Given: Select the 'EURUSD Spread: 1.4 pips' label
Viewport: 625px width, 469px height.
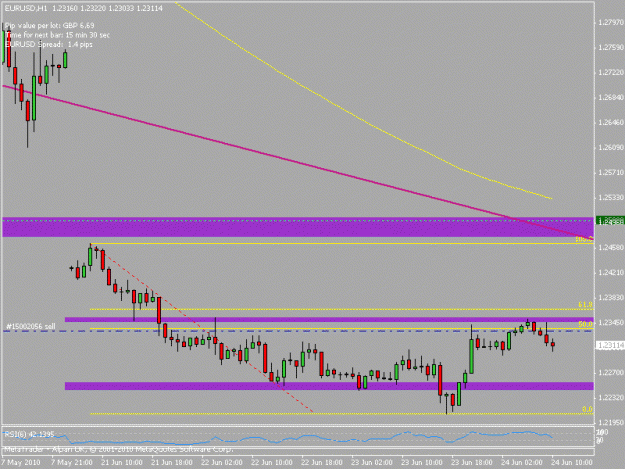Looking at the screenshot, I should pyautogui.click(x=49, y=44).
